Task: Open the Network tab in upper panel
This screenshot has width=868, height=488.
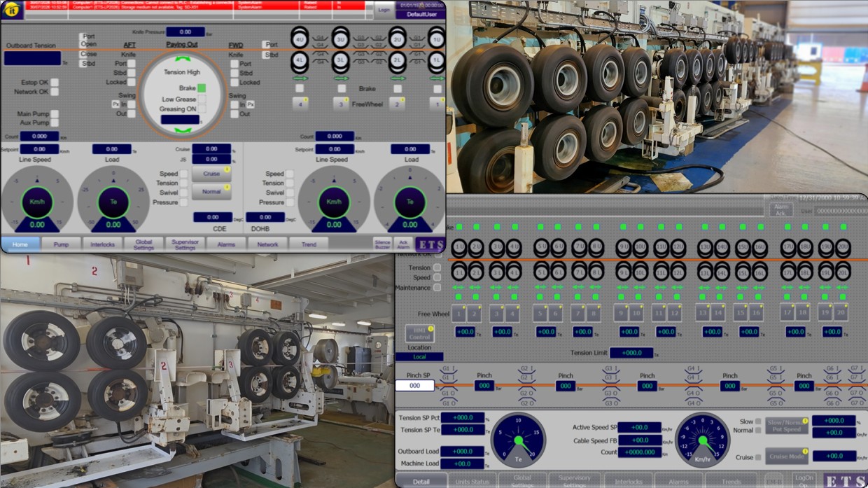Action: click(x=267, y=244)
